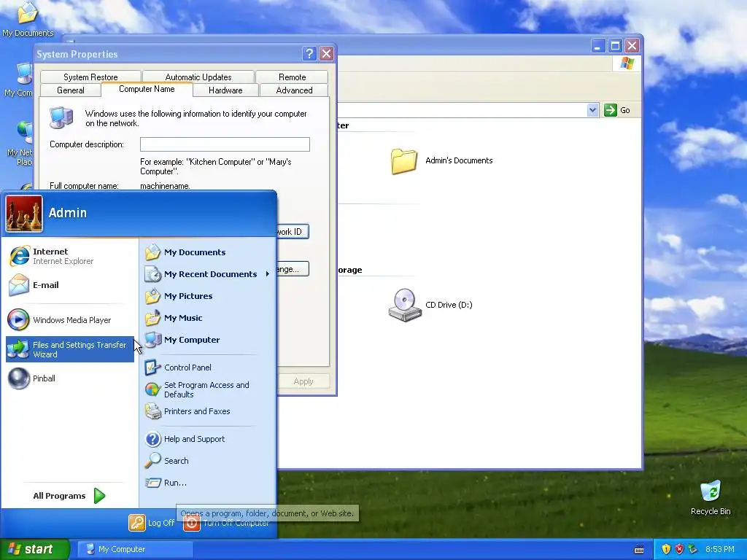Open the address bar dropdown in My Computer
This screenshot has height=560, width=747.
pyautogui.click(x=592, y=110)
